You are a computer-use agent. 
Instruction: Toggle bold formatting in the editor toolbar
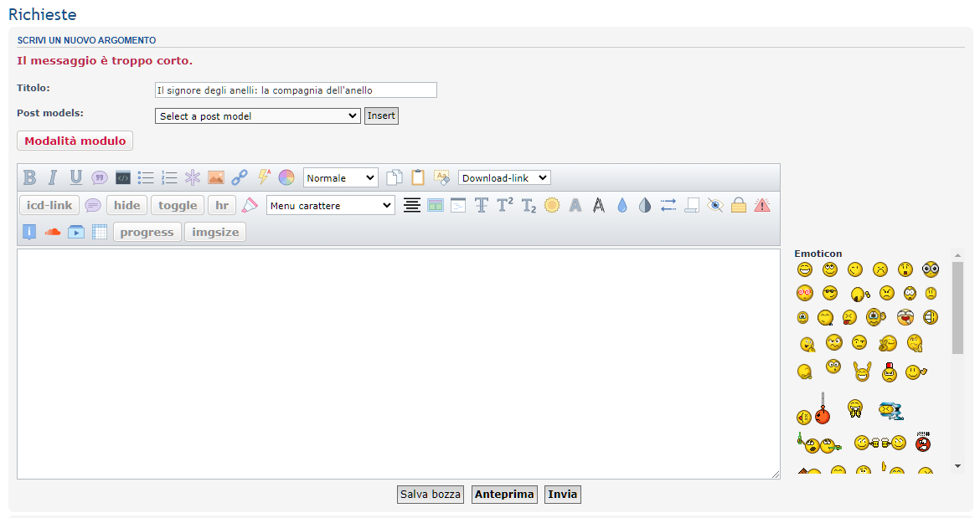click(30, 177)
